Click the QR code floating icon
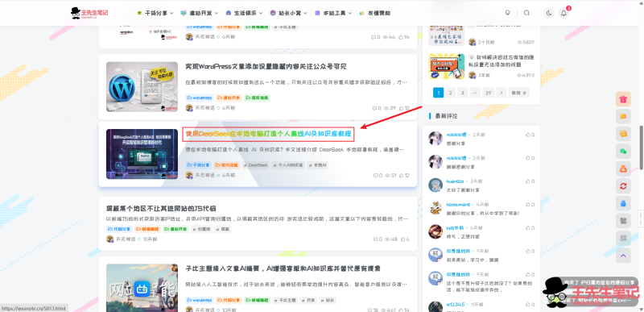 [x=623, y=238]
